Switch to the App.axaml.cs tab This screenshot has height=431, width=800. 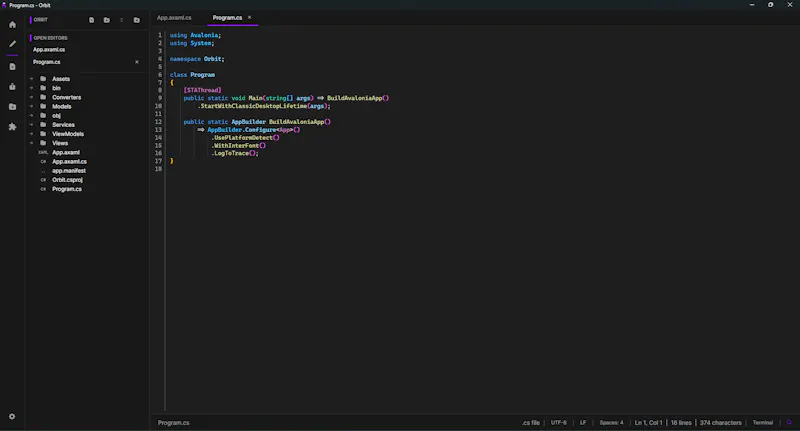click(x=174, y=17)
